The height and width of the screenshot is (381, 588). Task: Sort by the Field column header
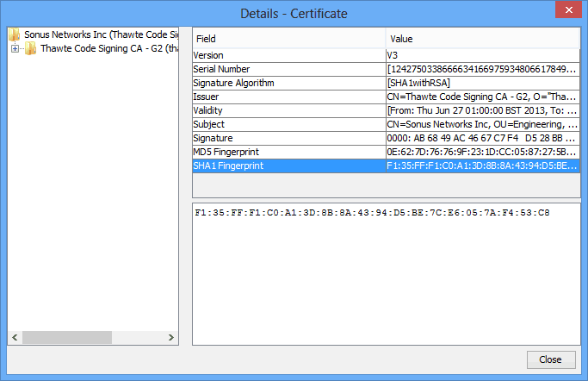[x=288, y=39]
